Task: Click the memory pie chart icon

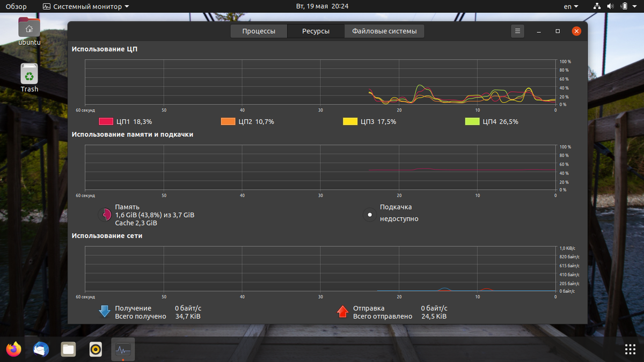Action: [105, 215]
